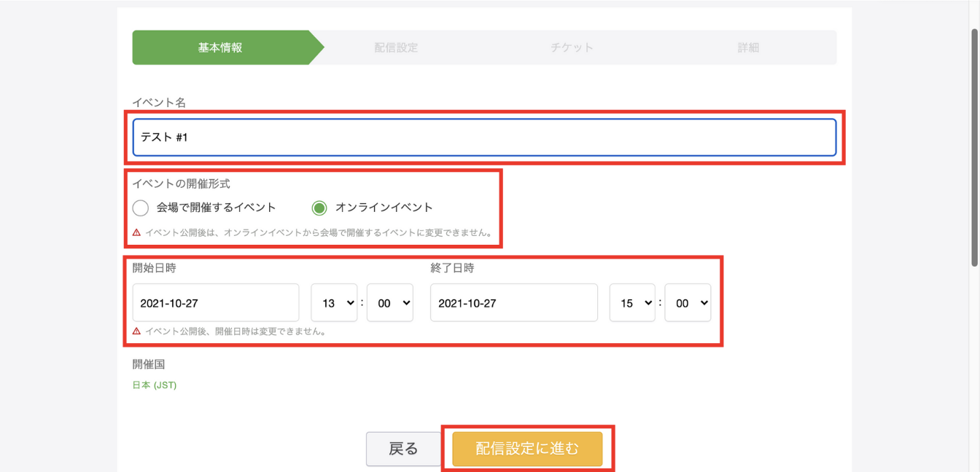This screenshot has width=980, height=472.
Task: Open the start time hour dropdown showing 13
Action: click(333, 302)
